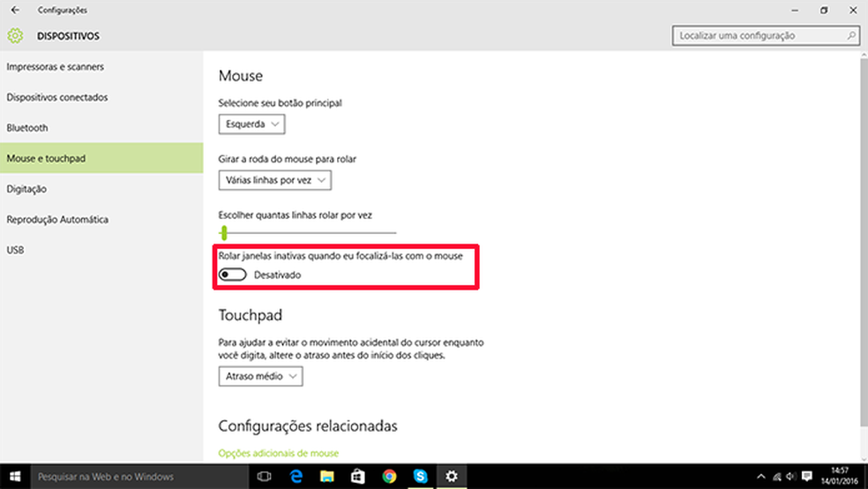This screenshot has height=489, width=868.
Task: Open the Action Center notifications icon
Action: click(x=807, y=477)
